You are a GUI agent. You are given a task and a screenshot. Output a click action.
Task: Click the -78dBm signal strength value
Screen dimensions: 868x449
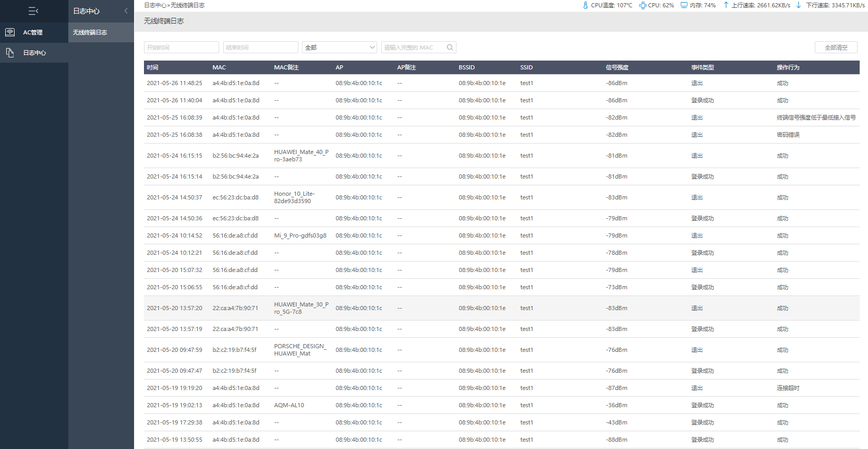pyautogui.click(x=617, y=253)
